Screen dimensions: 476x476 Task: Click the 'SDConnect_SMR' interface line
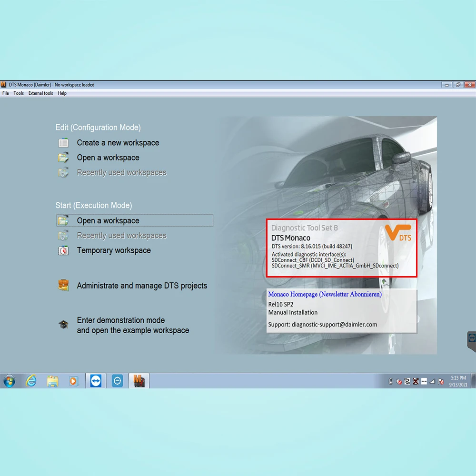[x=335, y=266]
